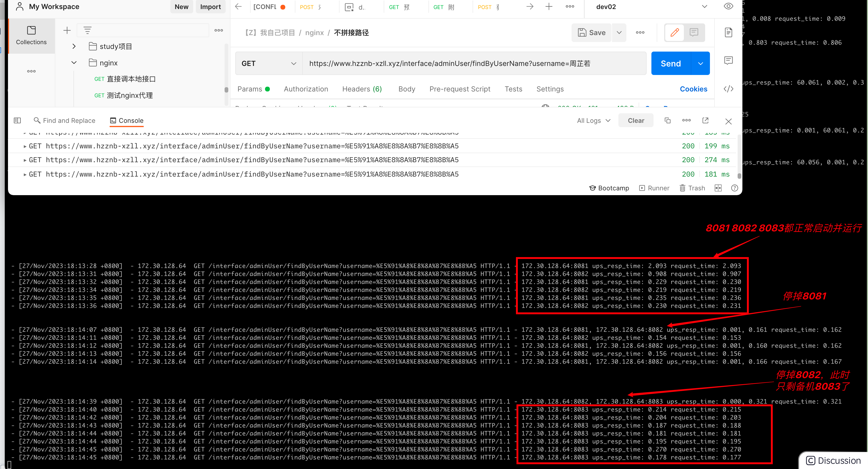
Task: Click the collection filter icon
Action: [88, 30]
